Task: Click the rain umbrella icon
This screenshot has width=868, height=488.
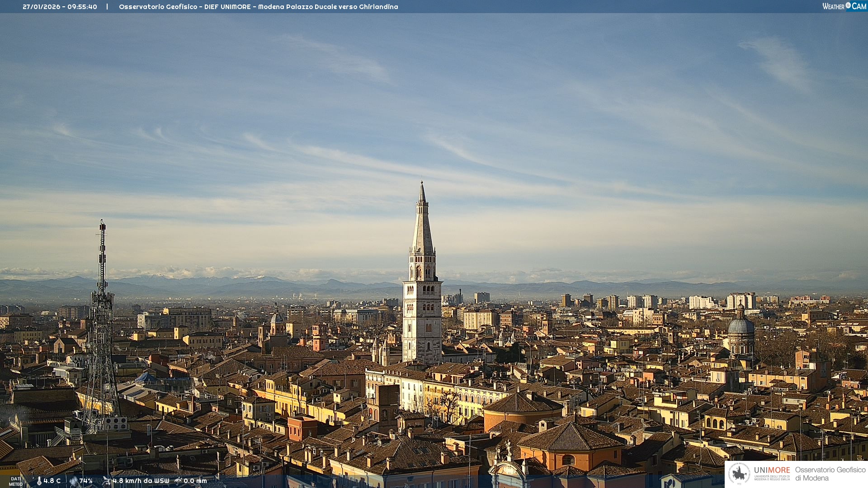Action: click(x=178, y=481)
